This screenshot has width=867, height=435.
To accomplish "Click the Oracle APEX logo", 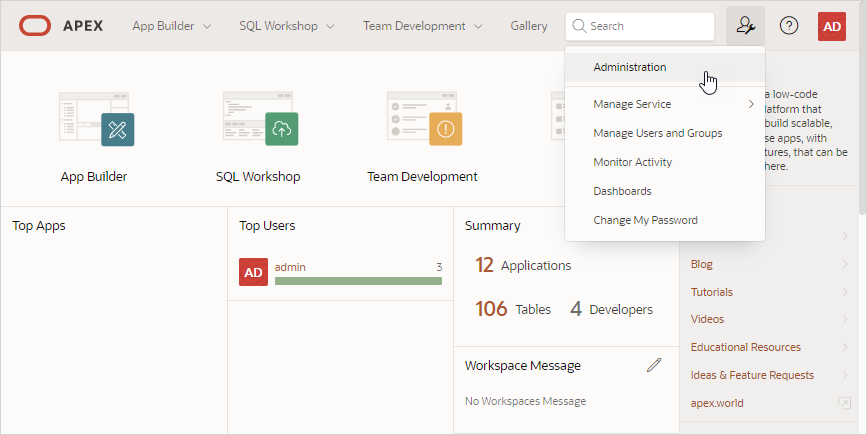I will coord(61,26).
